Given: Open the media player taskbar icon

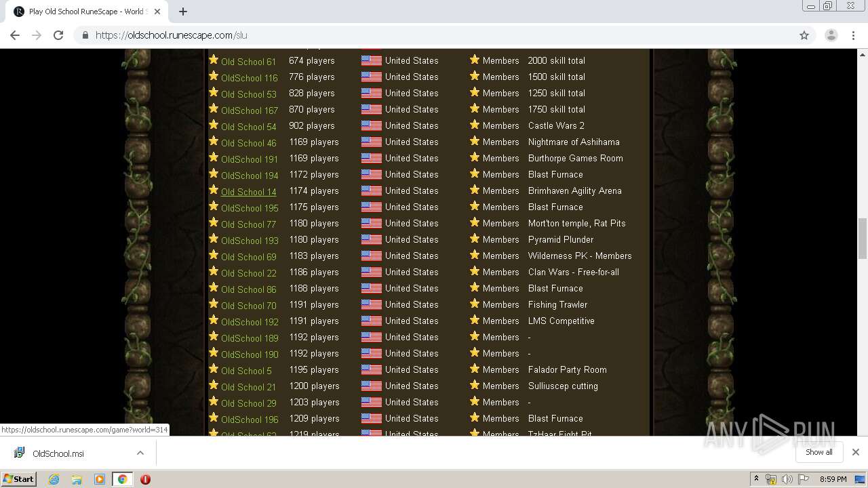Looking at the screenshot, I should (x=100, y=479).
